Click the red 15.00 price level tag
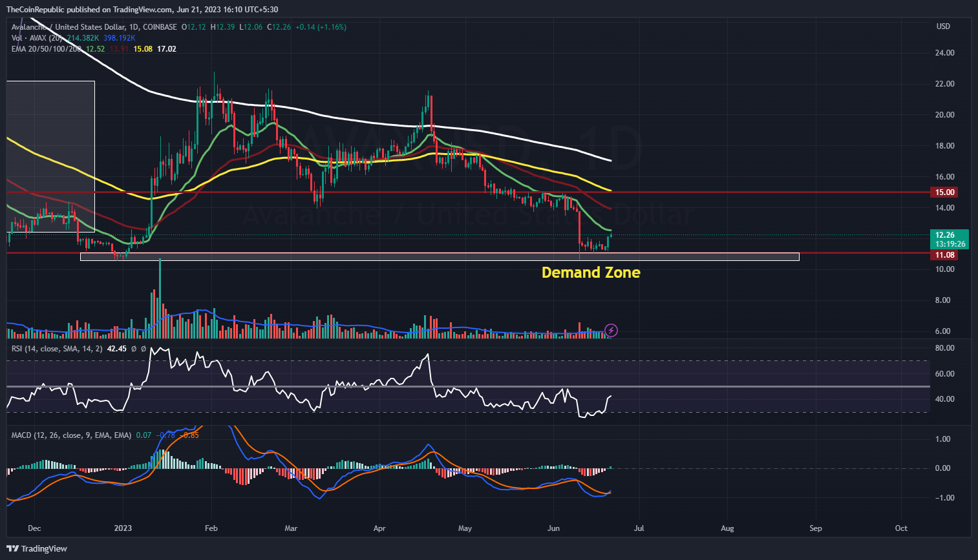 944,192
